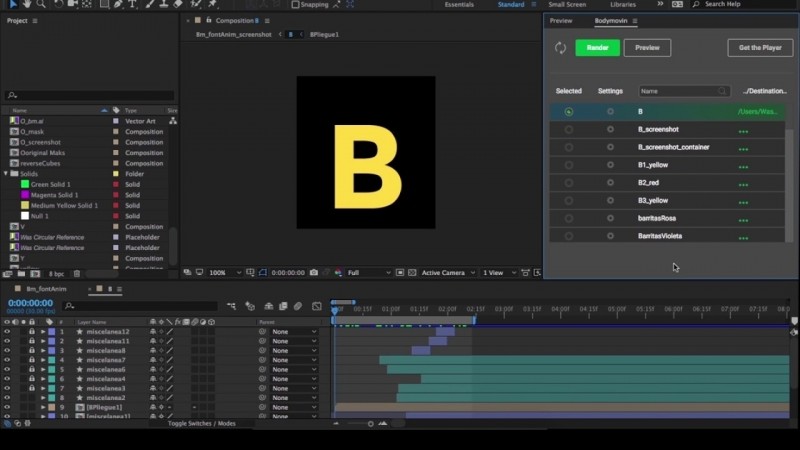Viewport: 800px width, 450px height.
Task: Delete item with project trash icon
Action: coord(77,274)
